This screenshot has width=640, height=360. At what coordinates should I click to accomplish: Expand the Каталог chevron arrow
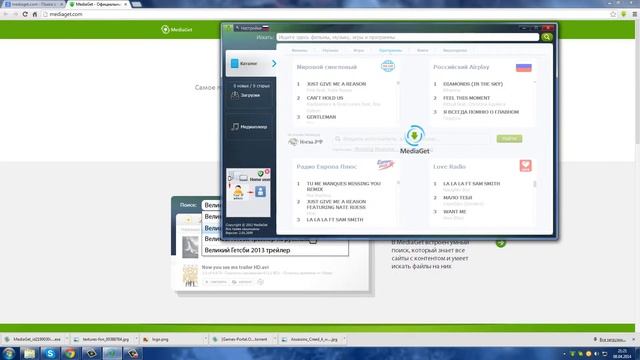point(274,63)
